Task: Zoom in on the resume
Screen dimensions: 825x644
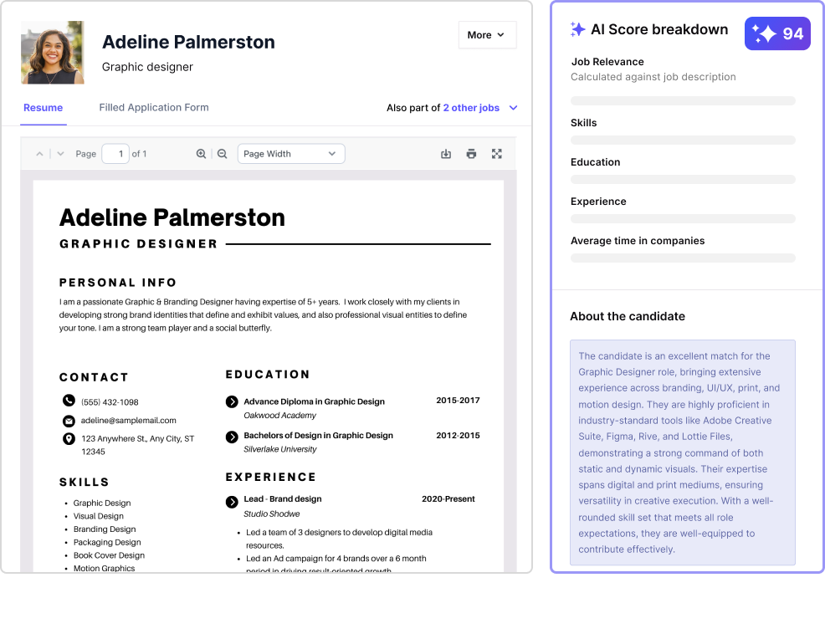Action: (x=201, y=154)
